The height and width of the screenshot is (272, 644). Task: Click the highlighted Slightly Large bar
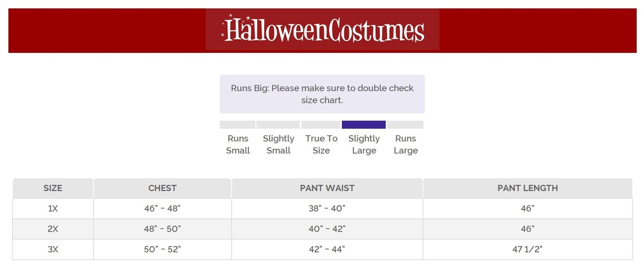[x=364, y=125]
